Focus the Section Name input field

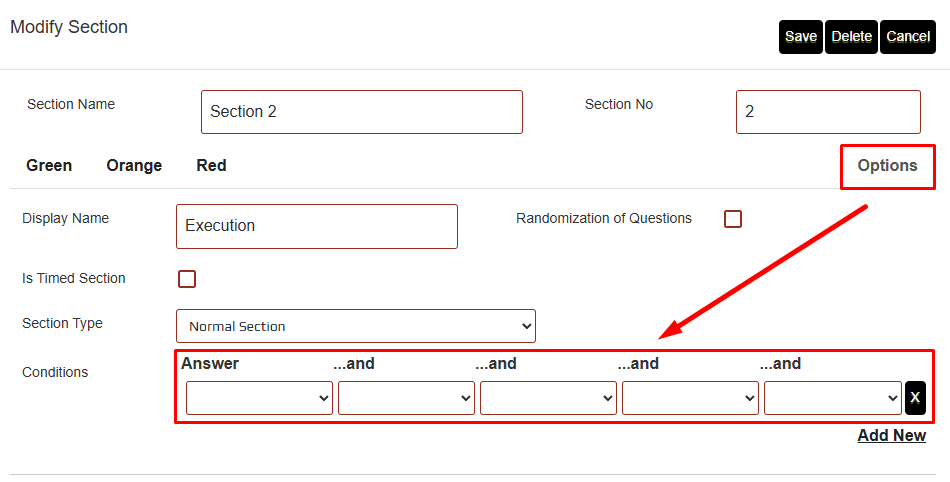362,112
